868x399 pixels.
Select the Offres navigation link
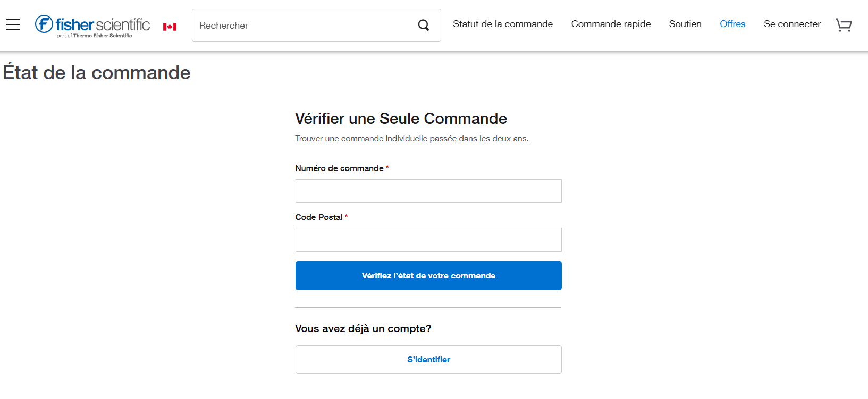[732, 24]
